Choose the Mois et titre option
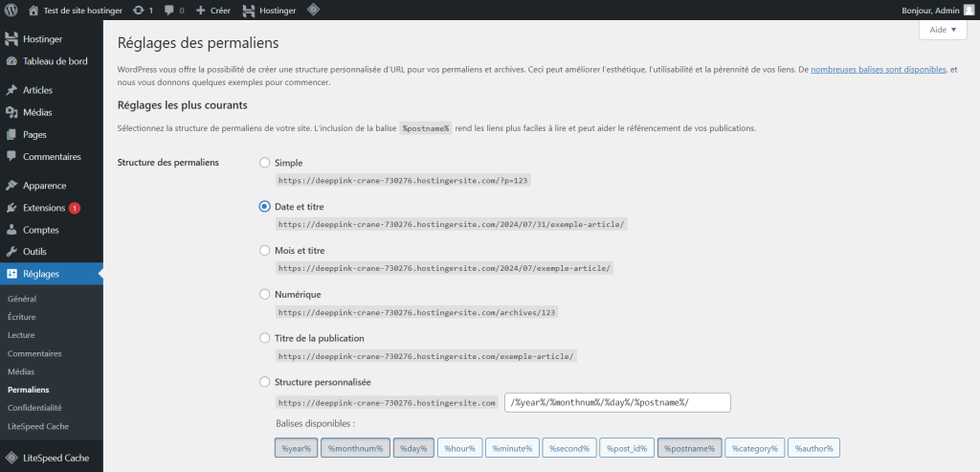Image resolution: width=980 pixels, height=472 pixels. click(265, 250)
